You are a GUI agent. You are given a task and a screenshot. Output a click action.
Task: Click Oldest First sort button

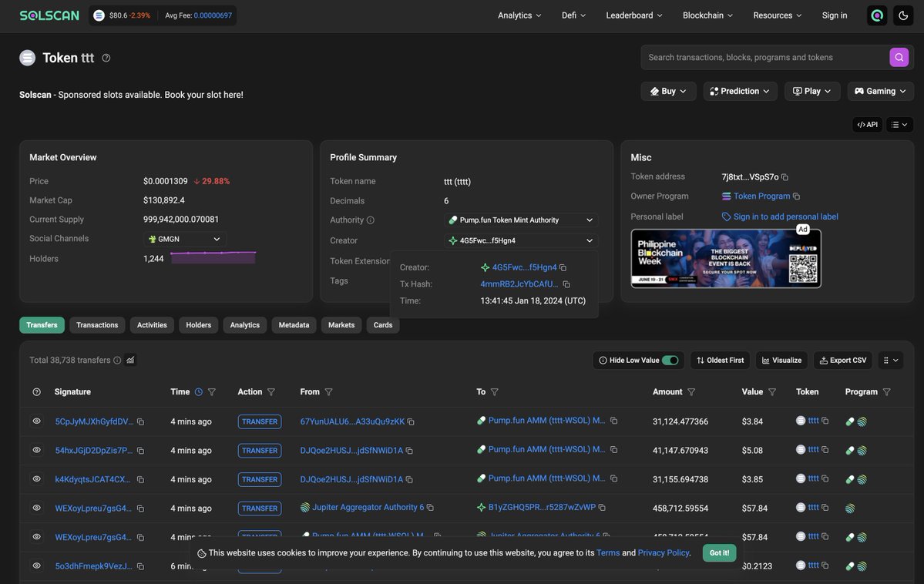(x=720, y=360)
